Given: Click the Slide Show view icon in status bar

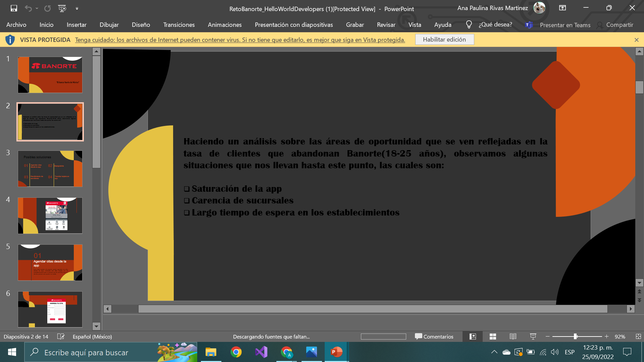Looking at the screenshot, I should [533, 337].
